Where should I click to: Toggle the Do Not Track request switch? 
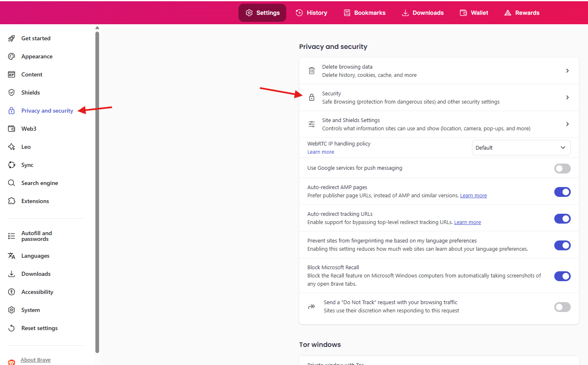point(562,307)
